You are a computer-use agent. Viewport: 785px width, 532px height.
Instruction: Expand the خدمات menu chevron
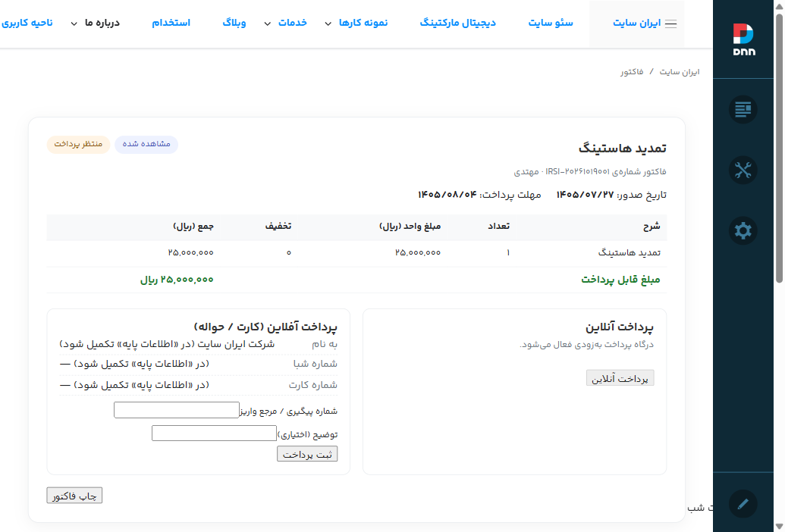click(267, 23)
